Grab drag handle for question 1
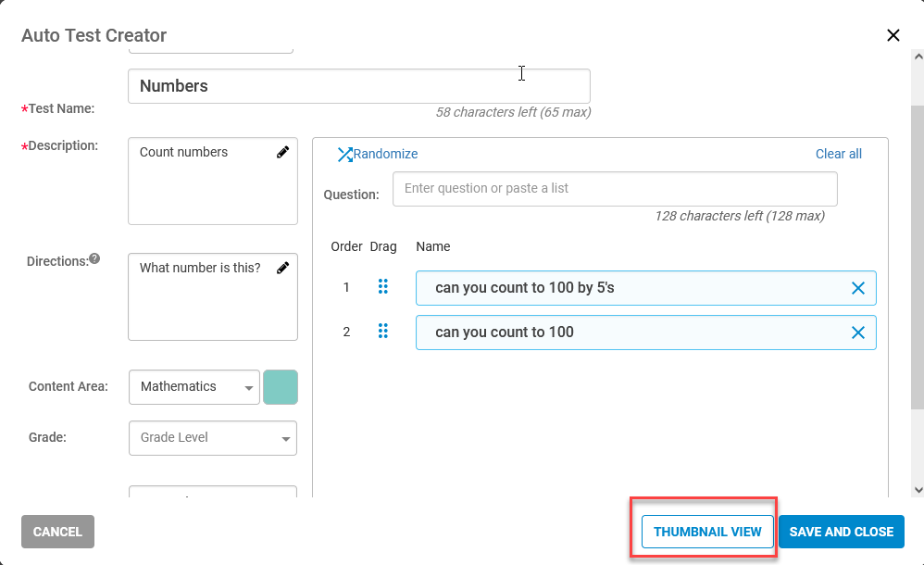924x565 pixels. pyautogui.click(x=383, y=286)
